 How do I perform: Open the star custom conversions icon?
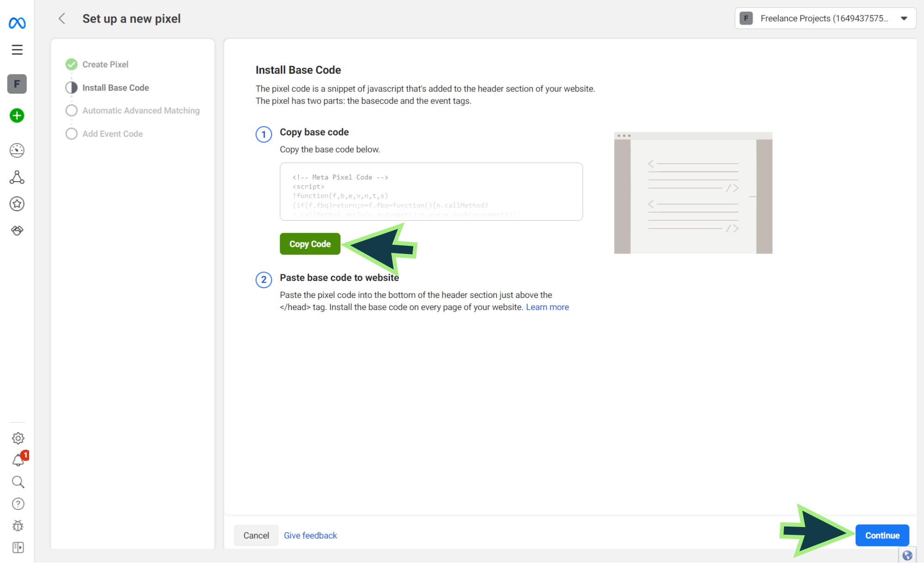tap(17, 204)
